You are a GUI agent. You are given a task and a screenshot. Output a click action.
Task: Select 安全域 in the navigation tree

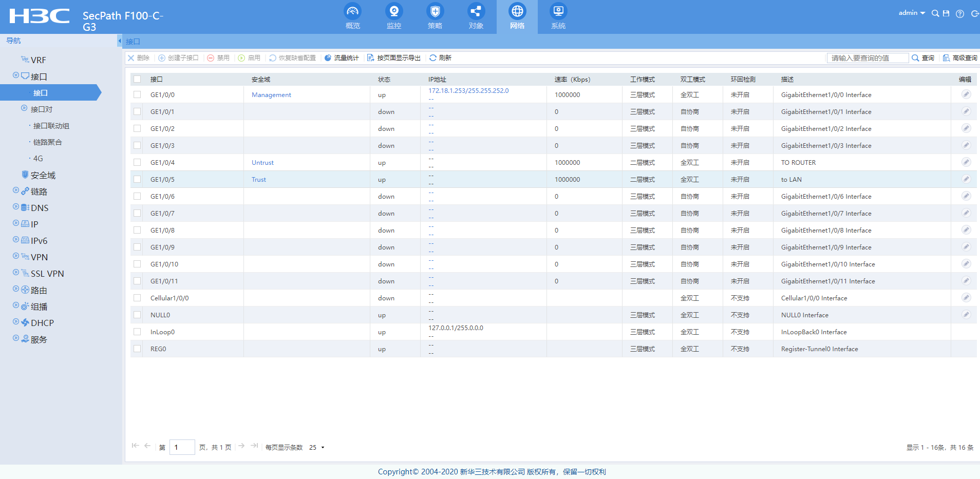point(43,175)
